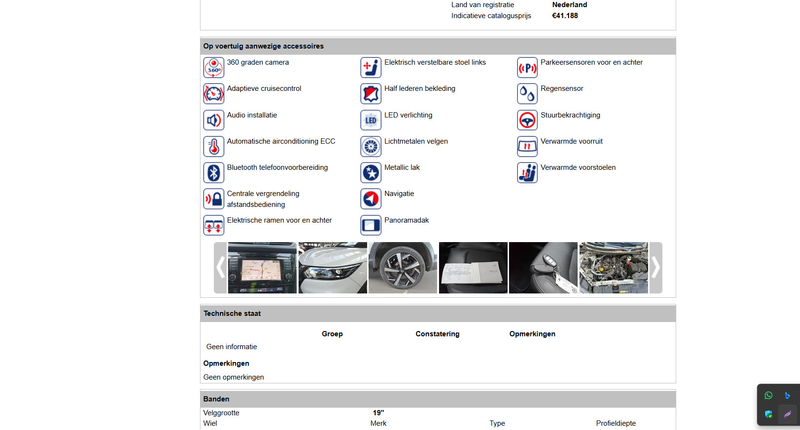800x430 pixels.
Task: Show next photos with right arrow
Action: pos(656,268)
